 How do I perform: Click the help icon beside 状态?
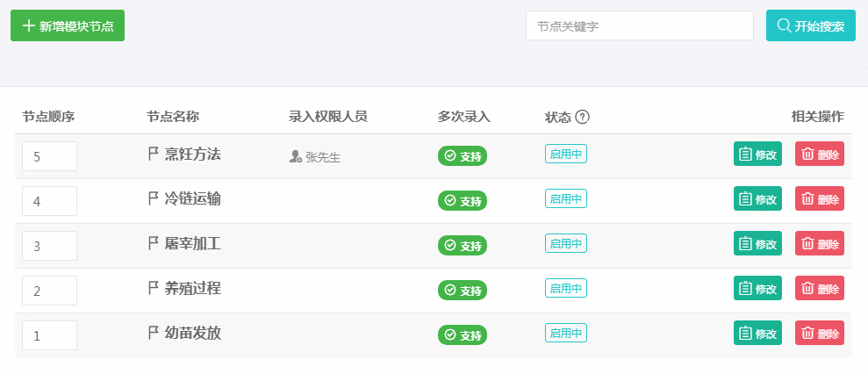point(582,117)
